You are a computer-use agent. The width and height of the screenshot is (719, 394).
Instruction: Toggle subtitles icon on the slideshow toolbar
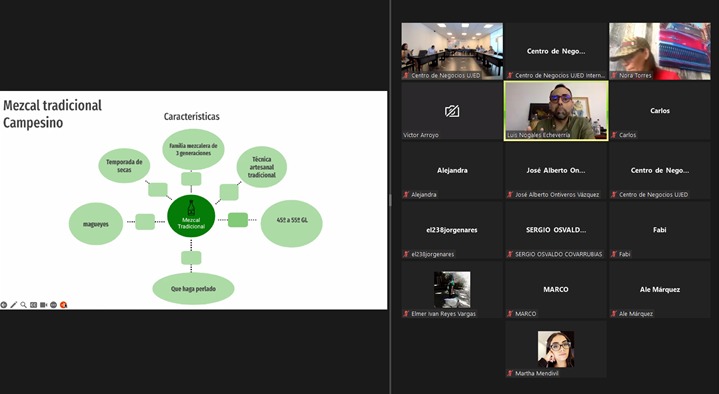point(33,305)
